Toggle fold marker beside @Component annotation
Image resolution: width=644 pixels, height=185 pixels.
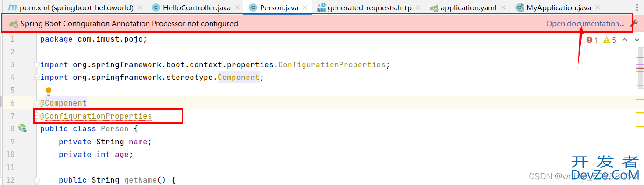36,103
